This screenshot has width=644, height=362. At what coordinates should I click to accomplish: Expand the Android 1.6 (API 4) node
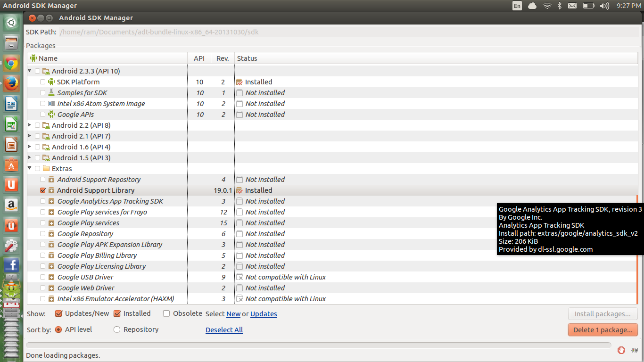point(29,147)
